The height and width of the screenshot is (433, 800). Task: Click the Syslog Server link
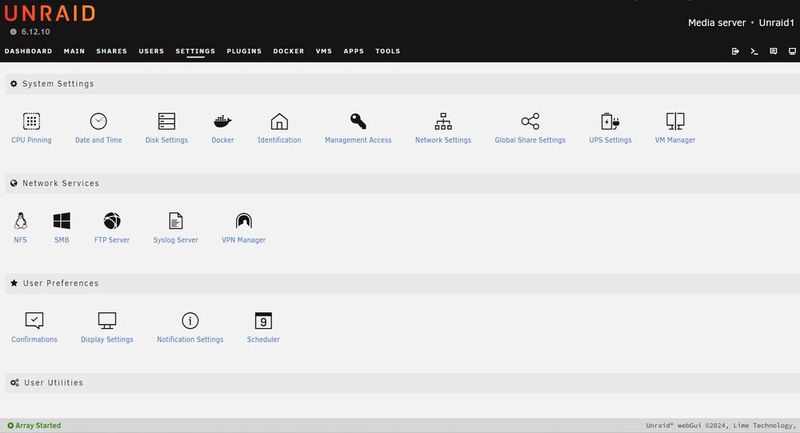click(x=175, y=240)
